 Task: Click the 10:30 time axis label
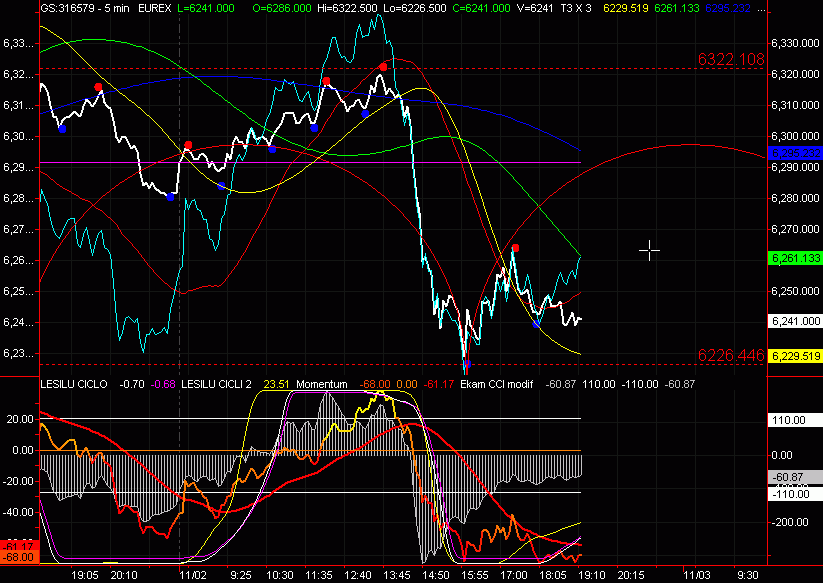280,575
